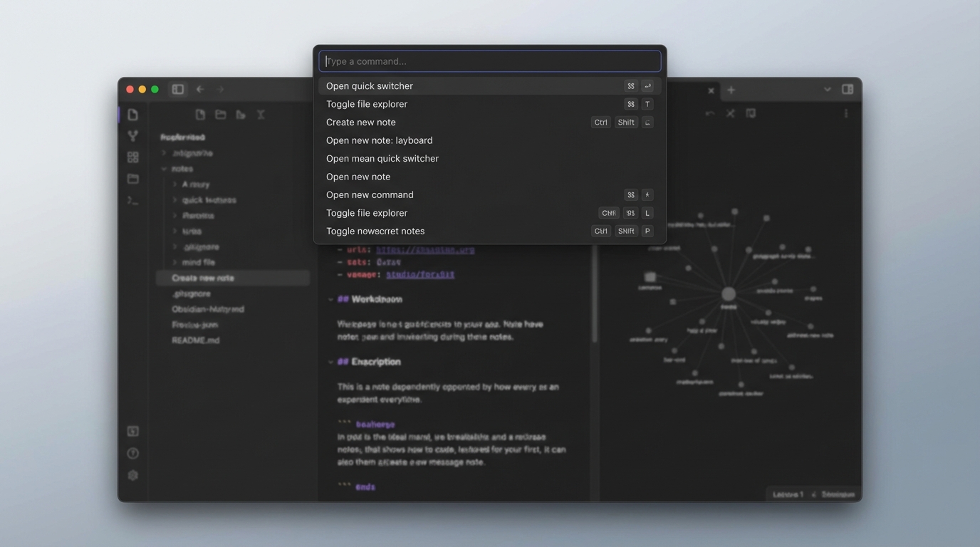The image size is (980, 547).
Task: Click the new note icon above the file tree
Action: pos(200,115)
